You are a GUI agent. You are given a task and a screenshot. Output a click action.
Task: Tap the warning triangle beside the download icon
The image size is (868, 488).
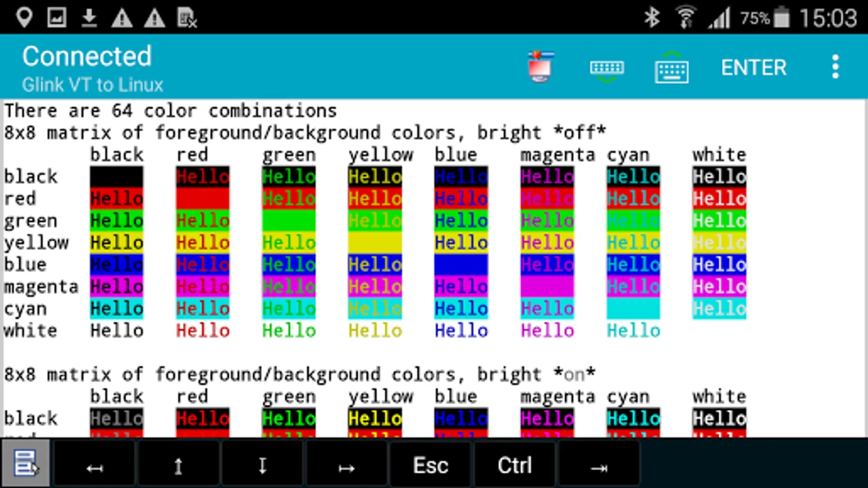(x=122, y=18)
